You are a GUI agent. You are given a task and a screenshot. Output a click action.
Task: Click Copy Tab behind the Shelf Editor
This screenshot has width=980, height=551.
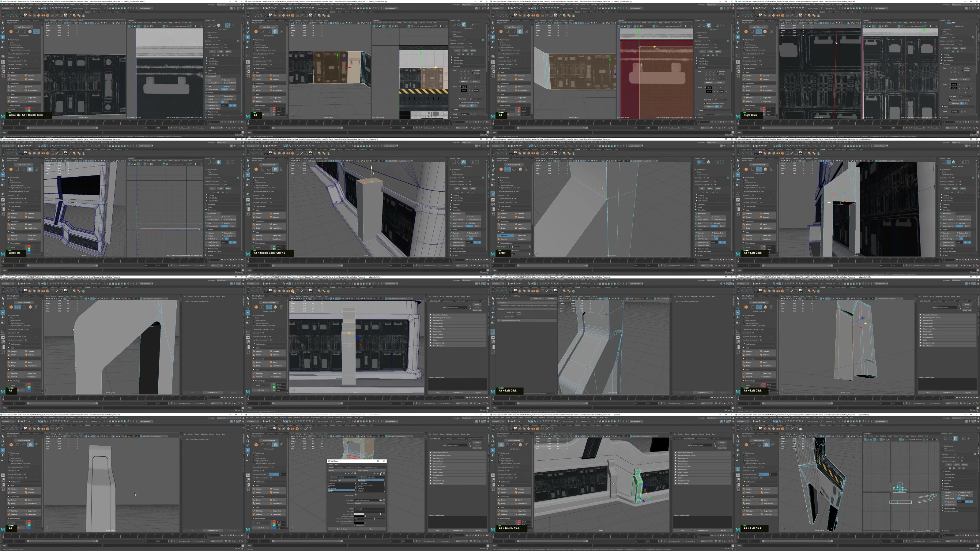(478, 530)
